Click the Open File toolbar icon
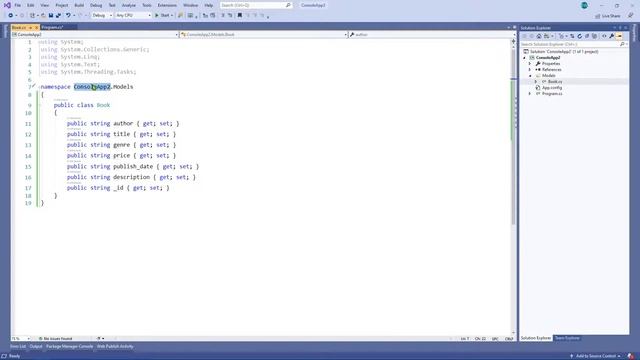The height and width of the screenshot is (360, 640). [x=43, y=16]
